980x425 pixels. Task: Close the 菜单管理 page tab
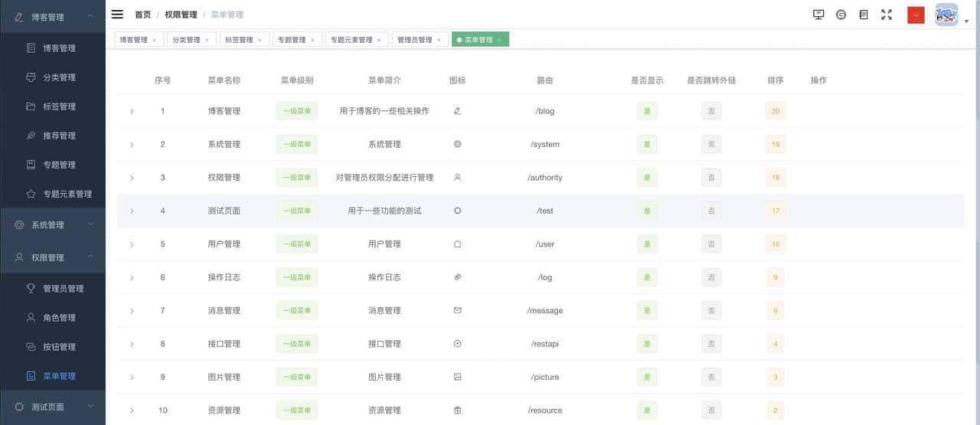coord(499,40)
